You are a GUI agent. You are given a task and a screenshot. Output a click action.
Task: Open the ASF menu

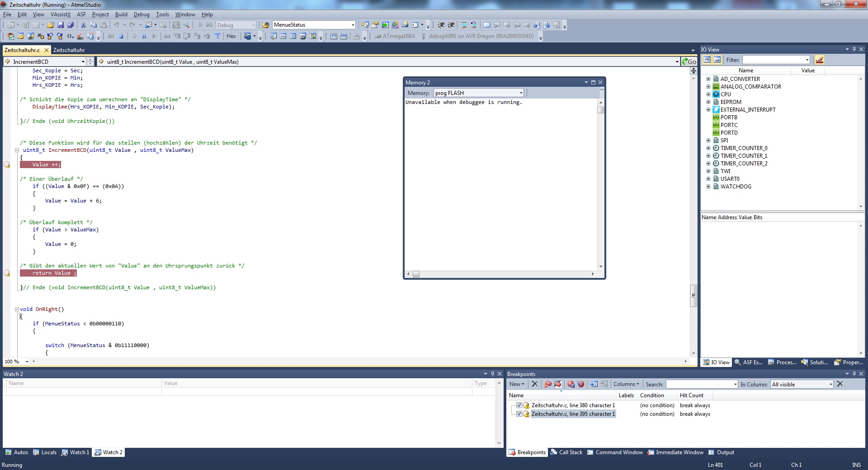81,14
